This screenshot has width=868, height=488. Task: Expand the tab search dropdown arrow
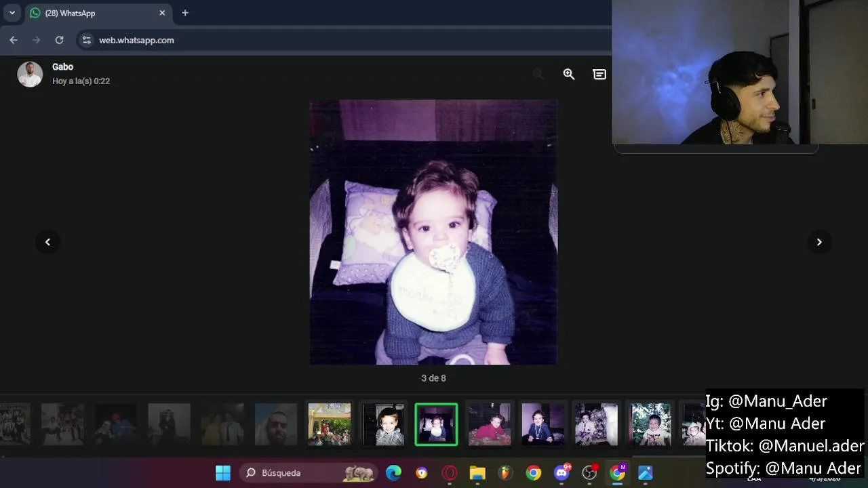click(x=12, y=13)
